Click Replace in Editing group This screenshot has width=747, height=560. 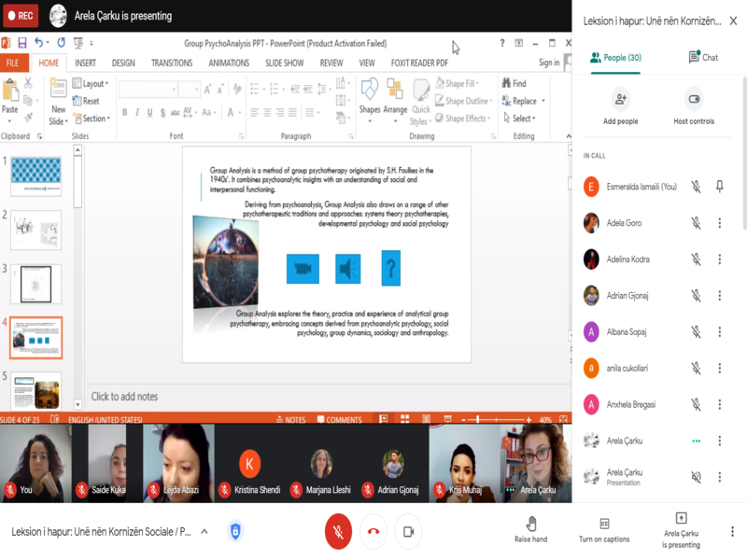click(523, 101)
